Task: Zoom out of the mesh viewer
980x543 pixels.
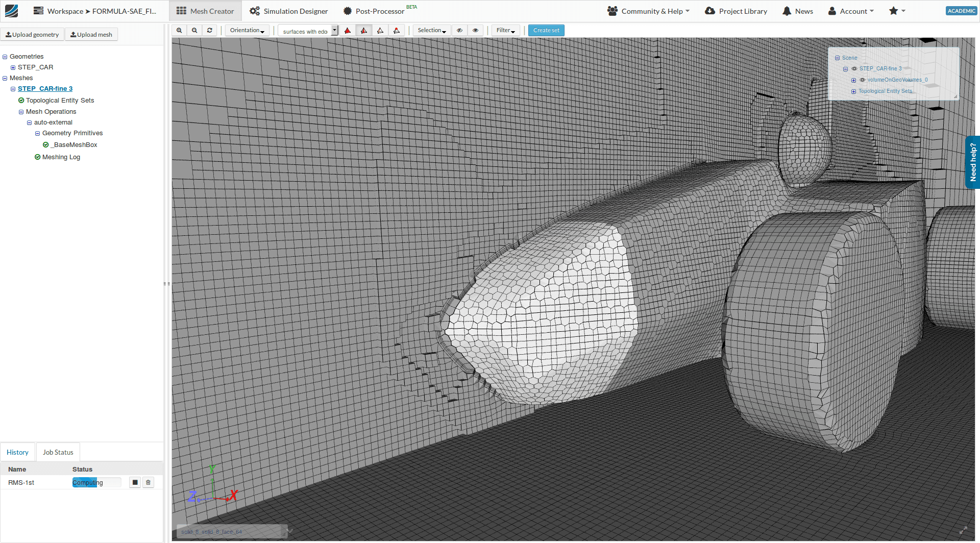Action: click(x=194, y=31)
